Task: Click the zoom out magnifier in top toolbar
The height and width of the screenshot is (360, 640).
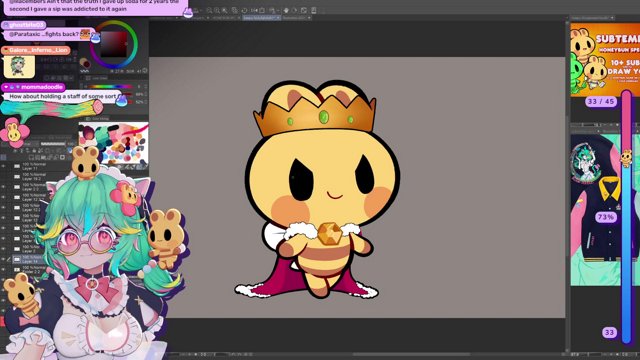Action: pyautogui.click(x=209, y=10)
